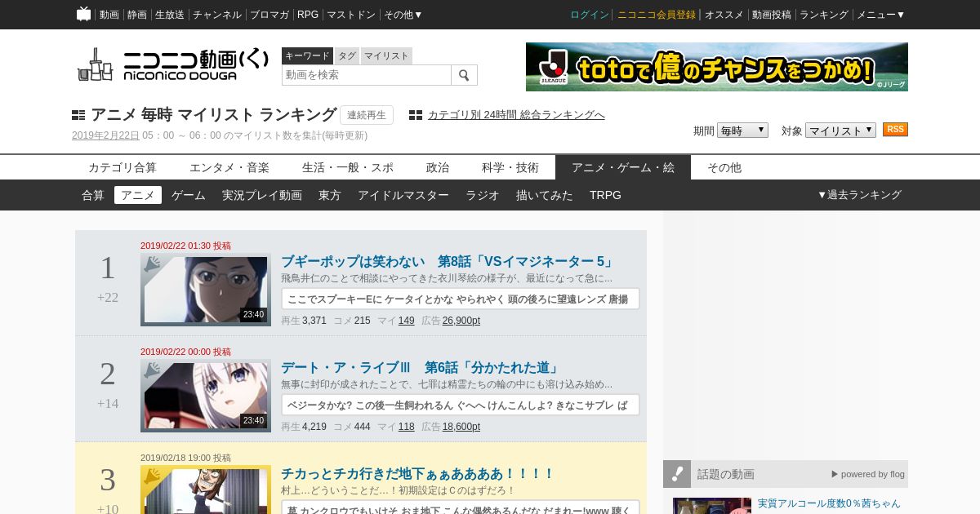Click the orange RSS feed icon
This screenshot has width=980, height=514.
[x=895, y=130]
